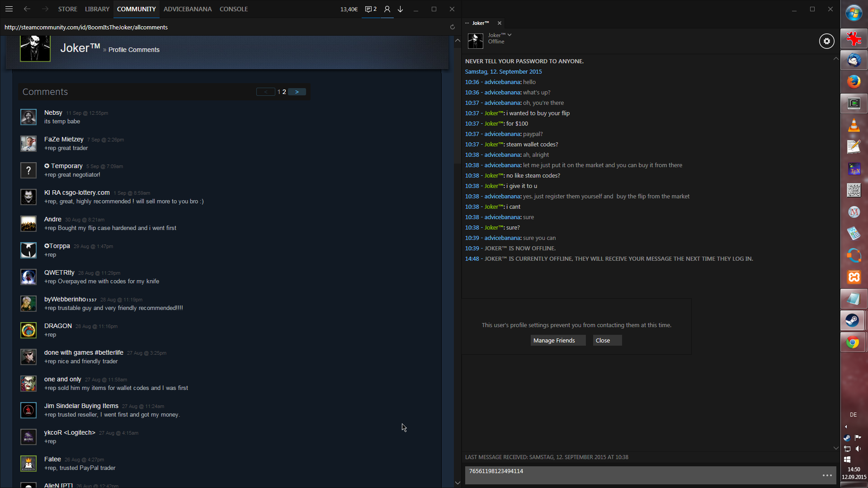Open page 2 of comments
868x488 pixels.
pyautogui.click(x=284, y=92)
